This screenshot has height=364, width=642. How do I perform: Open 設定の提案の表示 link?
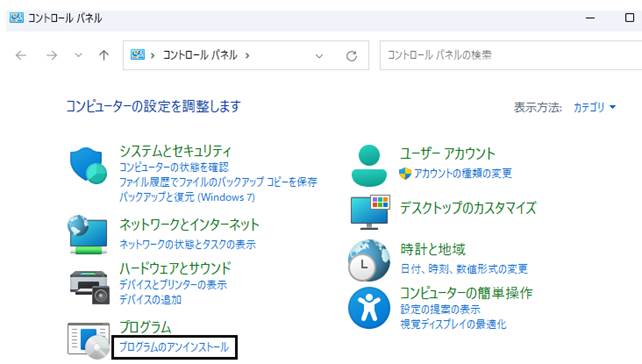pos(440,309)
